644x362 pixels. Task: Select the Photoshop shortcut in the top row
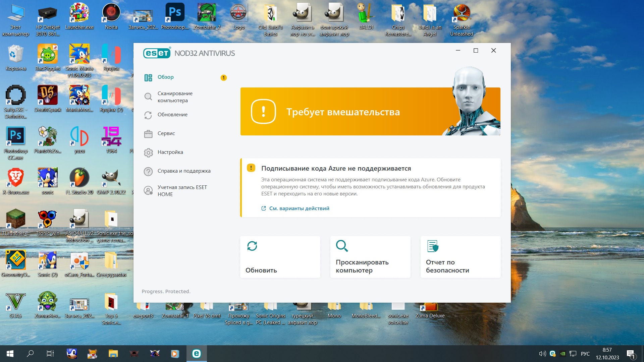point(175,17)
